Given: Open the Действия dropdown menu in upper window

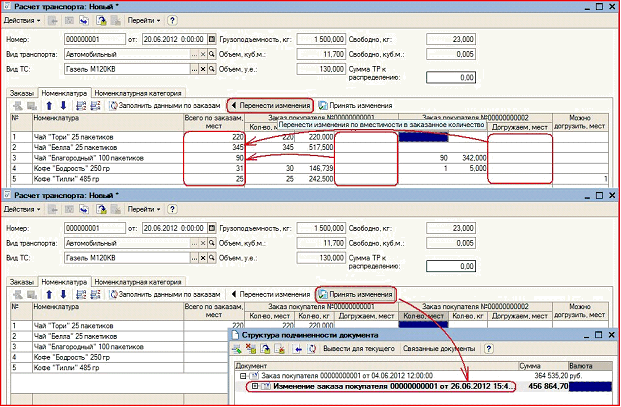Looking at the screenshot, I should coord(22,21).
